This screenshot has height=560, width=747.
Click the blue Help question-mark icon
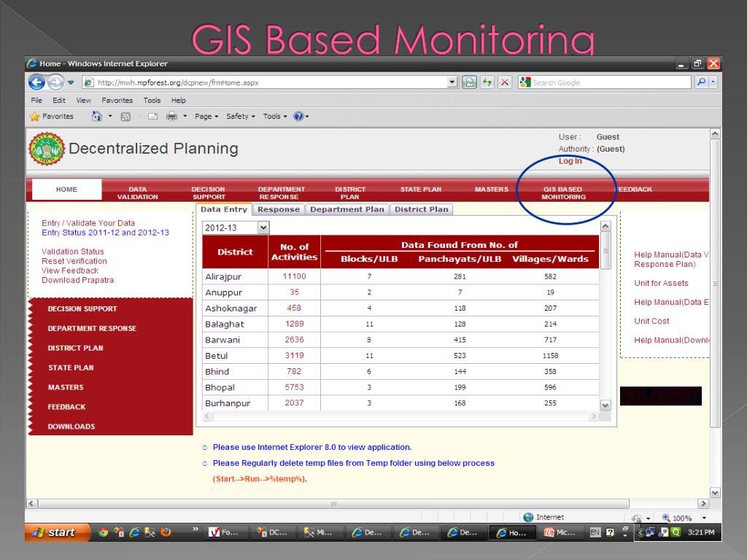point(298,116)
